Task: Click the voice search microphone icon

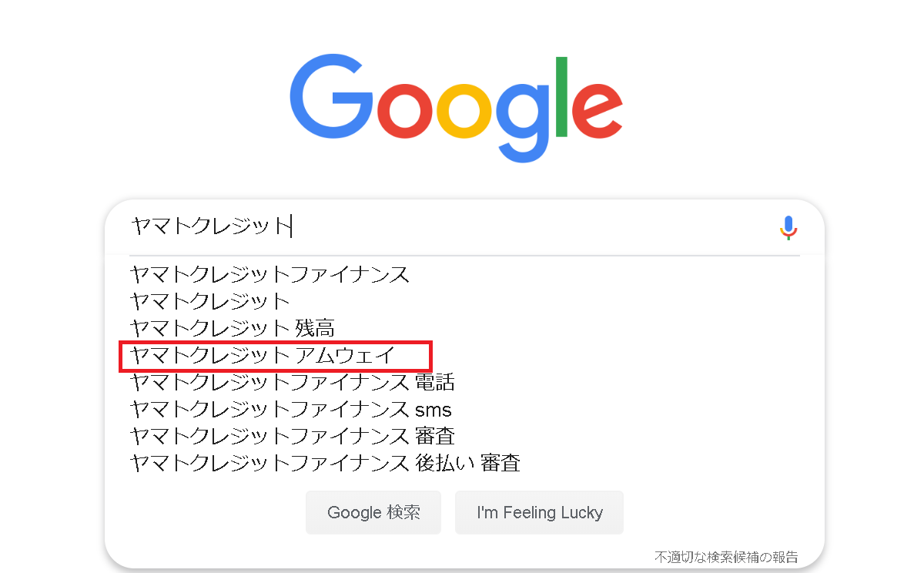Action: click(x=788, y=227)
